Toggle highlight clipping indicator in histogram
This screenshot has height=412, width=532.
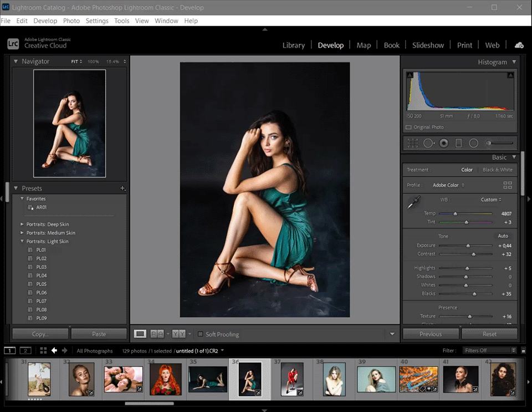click(510, 75)
